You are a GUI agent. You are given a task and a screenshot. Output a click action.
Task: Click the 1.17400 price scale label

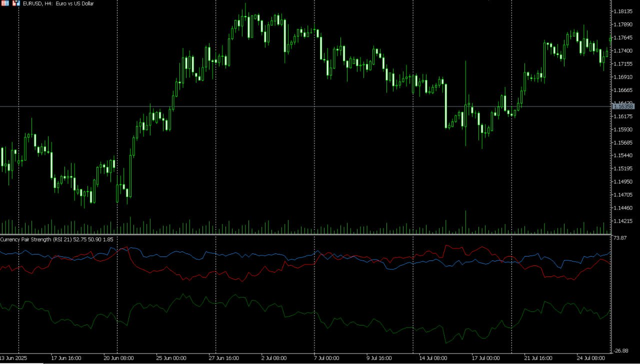(625, 51)
